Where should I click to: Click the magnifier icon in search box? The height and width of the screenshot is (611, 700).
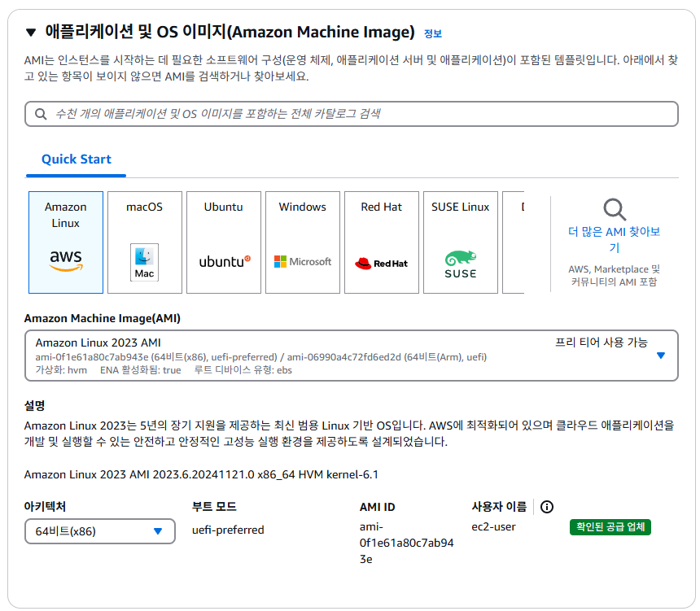pos(41,114)
